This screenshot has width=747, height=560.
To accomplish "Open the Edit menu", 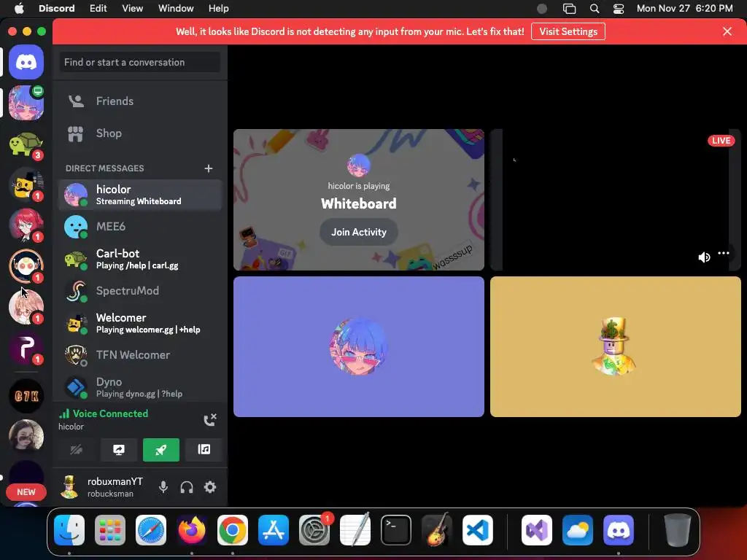I will [x=98, y=8].
